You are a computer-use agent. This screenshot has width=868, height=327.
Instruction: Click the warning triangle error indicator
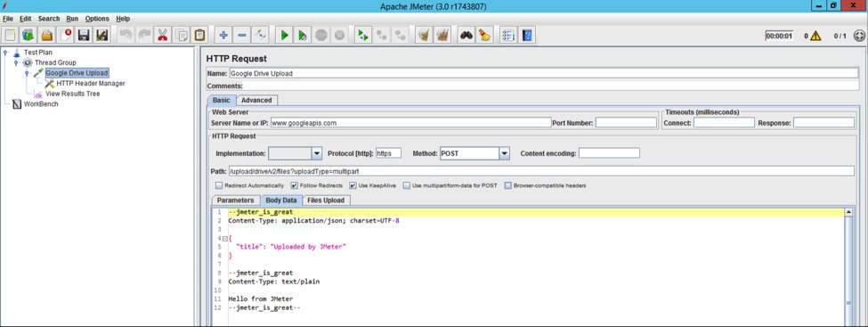(815, 36)
